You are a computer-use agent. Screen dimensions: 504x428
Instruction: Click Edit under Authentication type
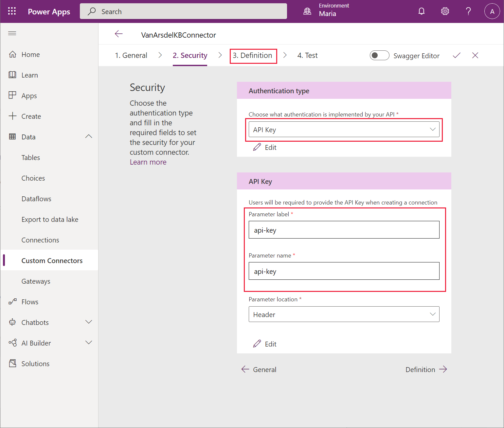[265, 148]
